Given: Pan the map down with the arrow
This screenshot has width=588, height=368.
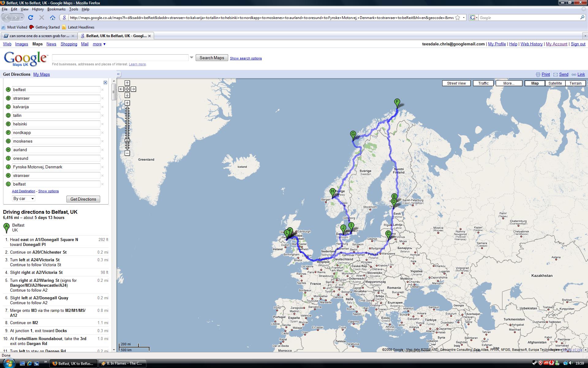Looking at the screenshot, I should 127,95.
